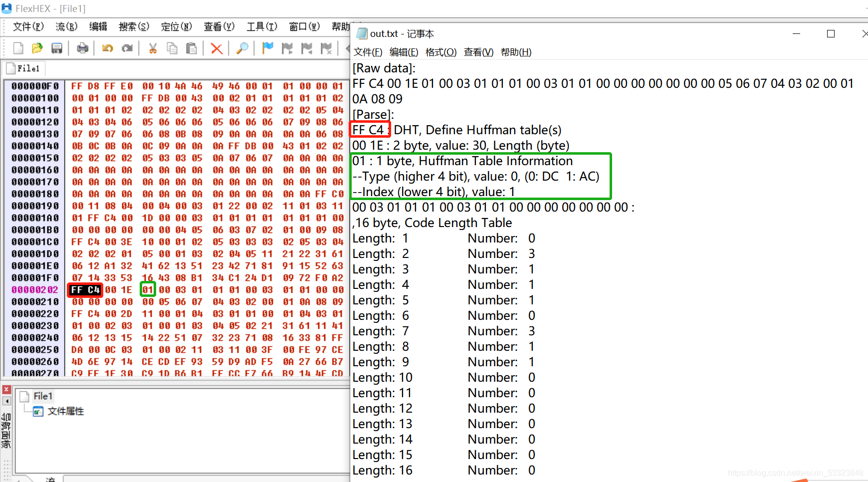This screenshot has width=868, height=482.
Task: Go to next bookmark flag icon
Action: tap(287, 48)
